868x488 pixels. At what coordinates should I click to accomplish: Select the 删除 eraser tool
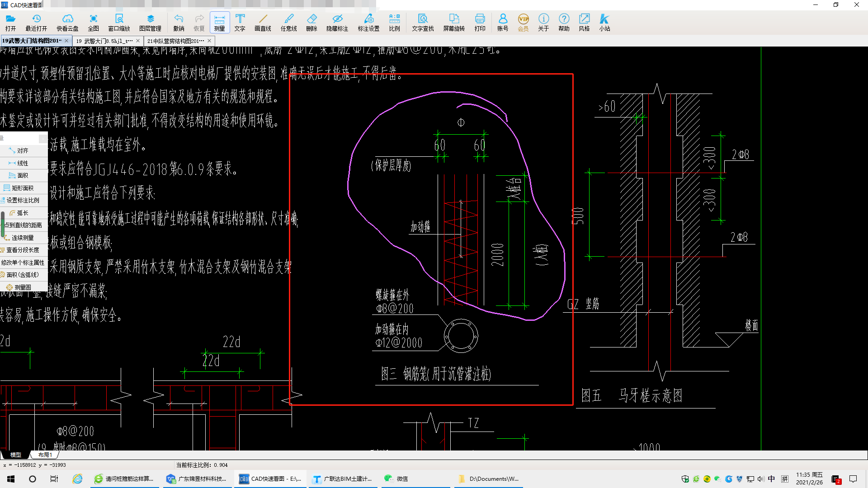point(311,22)
